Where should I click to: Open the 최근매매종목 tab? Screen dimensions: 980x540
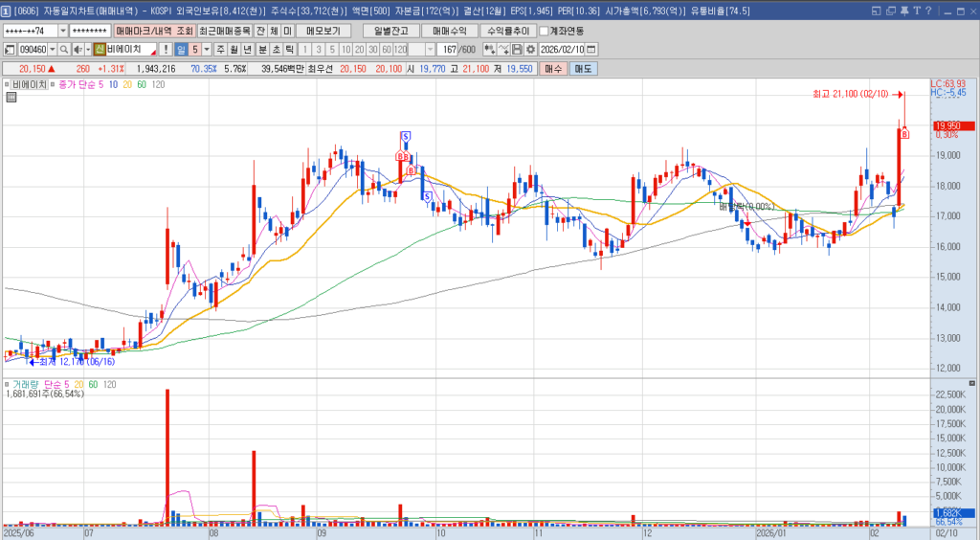(225, 31)
